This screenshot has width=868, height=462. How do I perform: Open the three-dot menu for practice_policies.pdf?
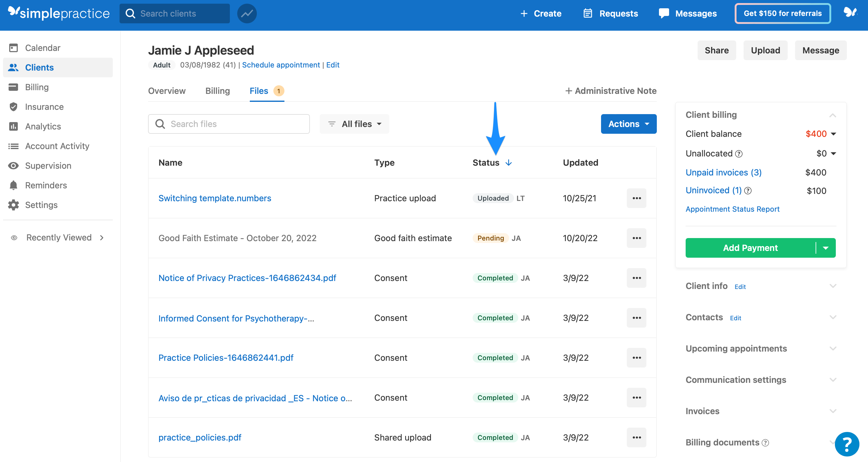point(636,437)
